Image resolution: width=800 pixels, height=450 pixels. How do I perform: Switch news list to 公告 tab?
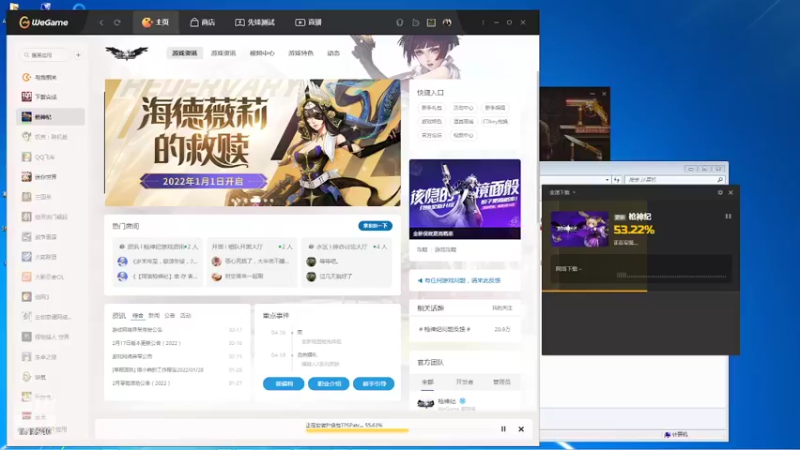(170, 316)
